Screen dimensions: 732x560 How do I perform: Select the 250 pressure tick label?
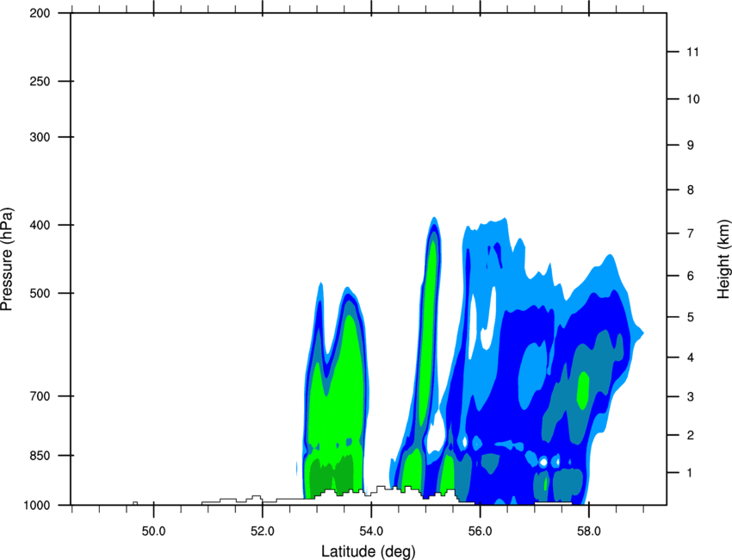[40, 81]
